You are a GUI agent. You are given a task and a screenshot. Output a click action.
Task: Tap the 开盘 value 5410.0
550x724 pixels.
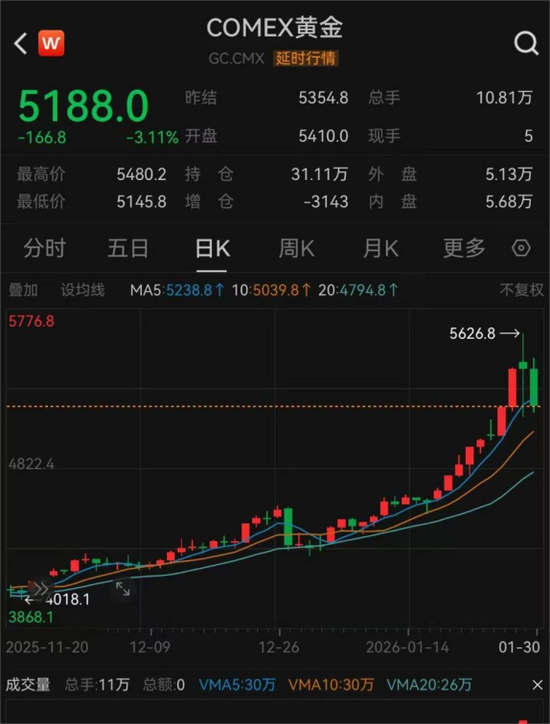(323, 136)
